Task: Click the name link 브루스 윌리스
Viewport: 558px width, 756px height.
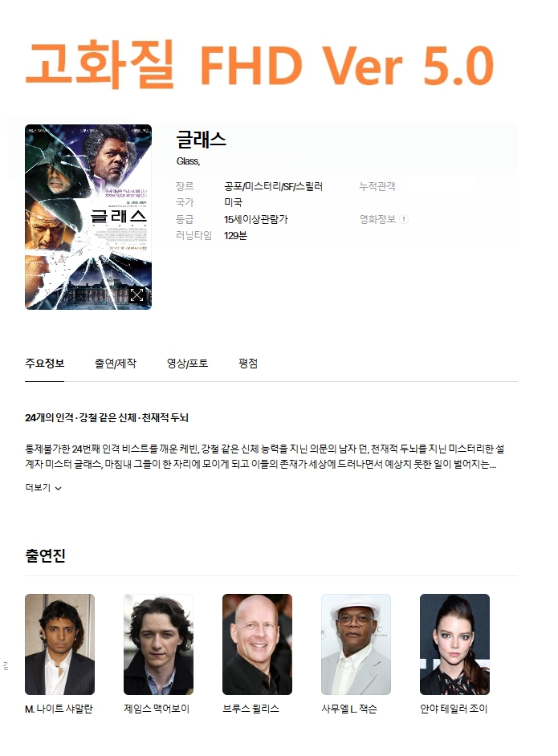Action: click(x=250, y=709)
